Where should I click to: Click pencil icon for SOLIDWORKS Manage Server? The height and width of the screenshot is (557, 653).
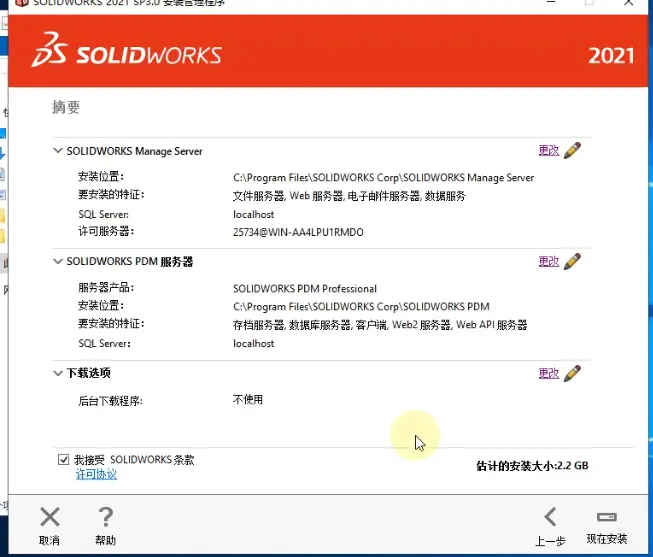[572, 150]
